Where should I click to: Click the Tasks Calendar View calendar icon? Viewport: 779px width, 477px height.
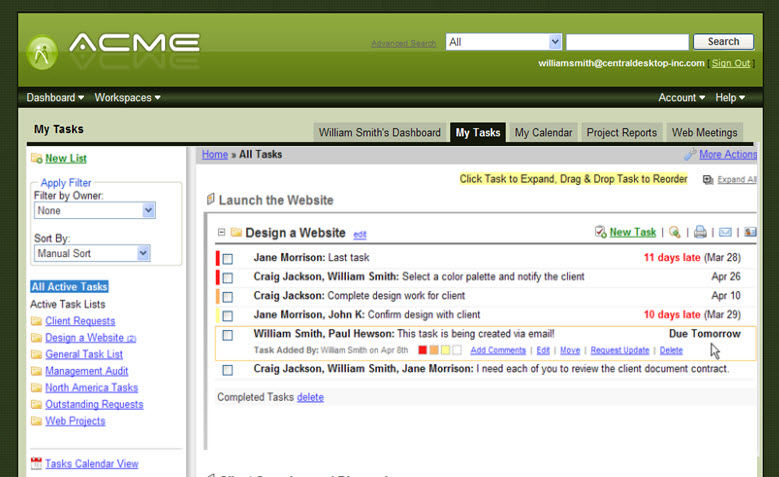pos(37,463)
